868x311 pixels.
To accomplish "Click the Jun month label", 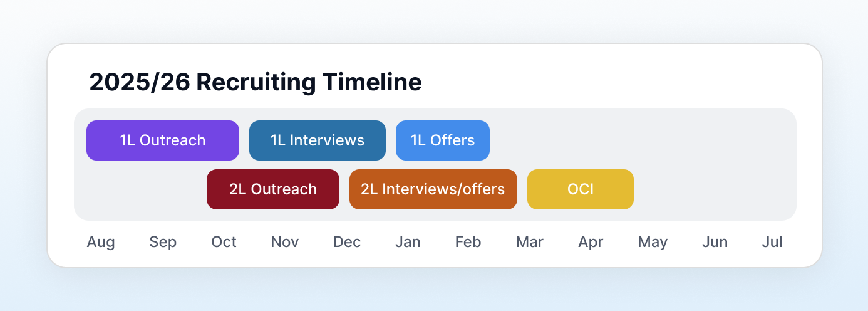I will (715, 242).
